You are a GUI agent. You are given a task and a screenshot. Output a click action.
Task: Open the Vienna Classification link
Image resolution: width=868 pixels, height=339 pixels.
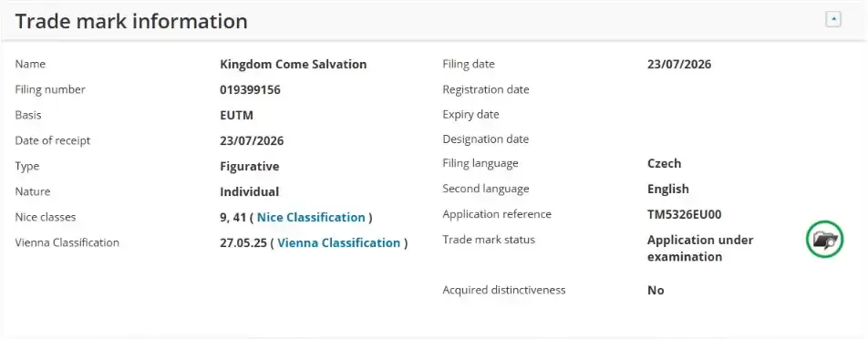point(339,242)
